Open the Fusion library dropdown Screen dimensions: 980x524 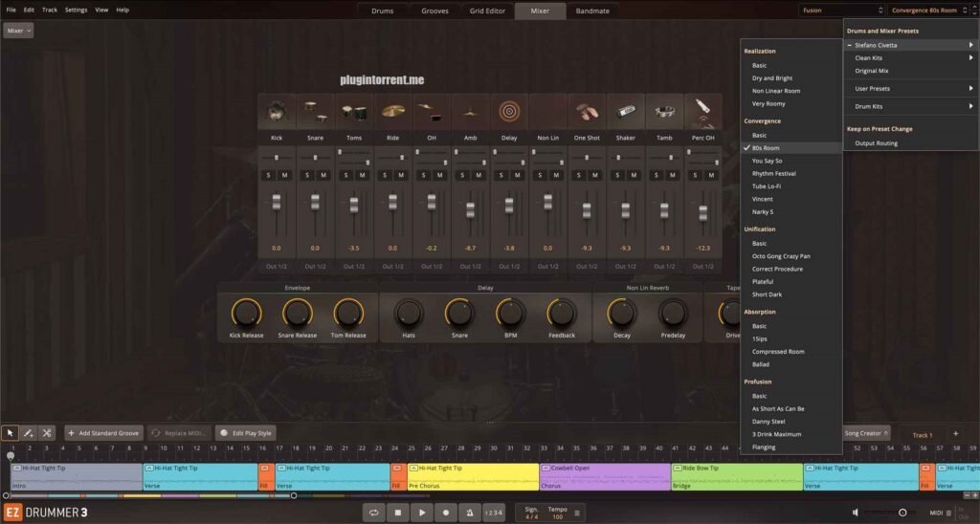(842, 10)
